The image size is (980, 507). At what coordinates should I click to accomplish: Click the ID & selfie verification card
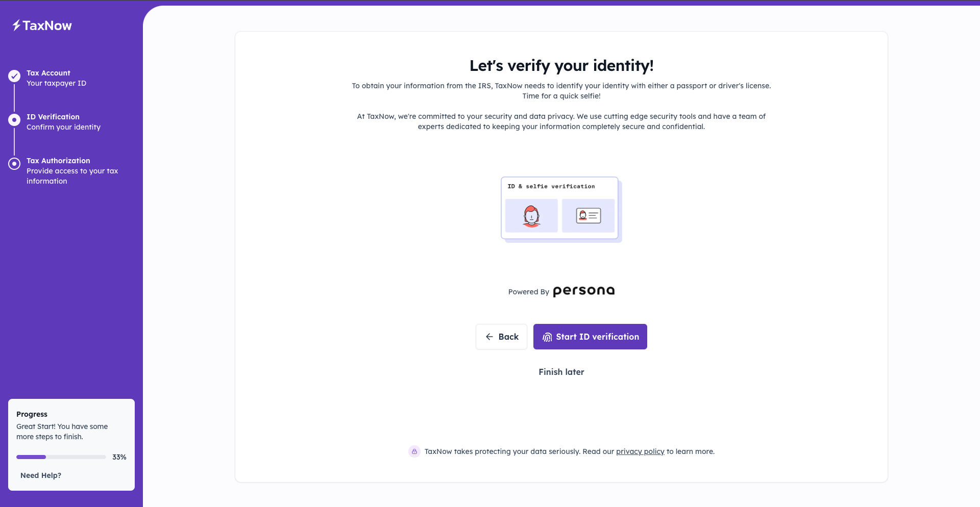(560, 209)
